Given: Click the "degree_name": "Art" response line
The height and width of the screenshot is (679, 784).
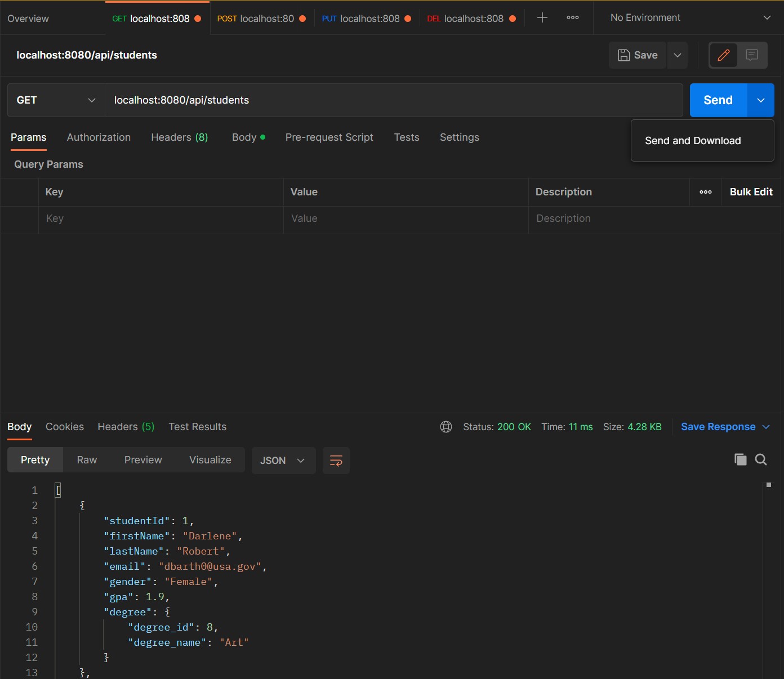Looking at the screenshot, I should click(x=188, y=642).
